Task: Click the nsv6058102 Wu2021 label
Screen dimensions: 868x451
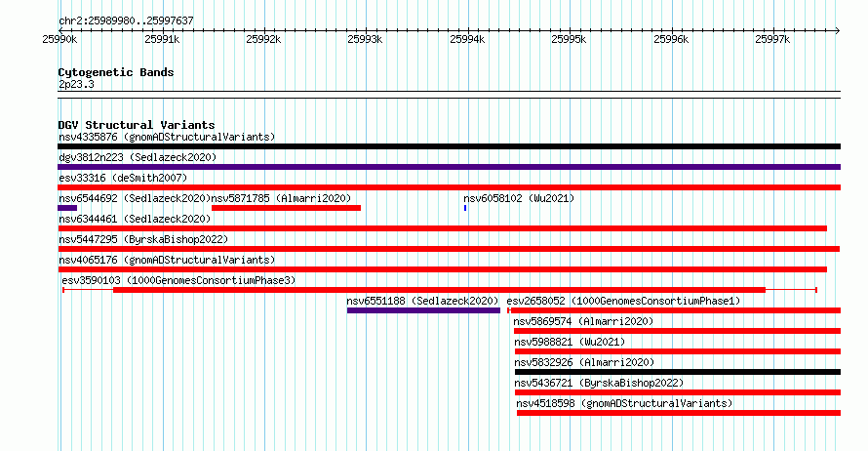Action: (x=519, y=198)
